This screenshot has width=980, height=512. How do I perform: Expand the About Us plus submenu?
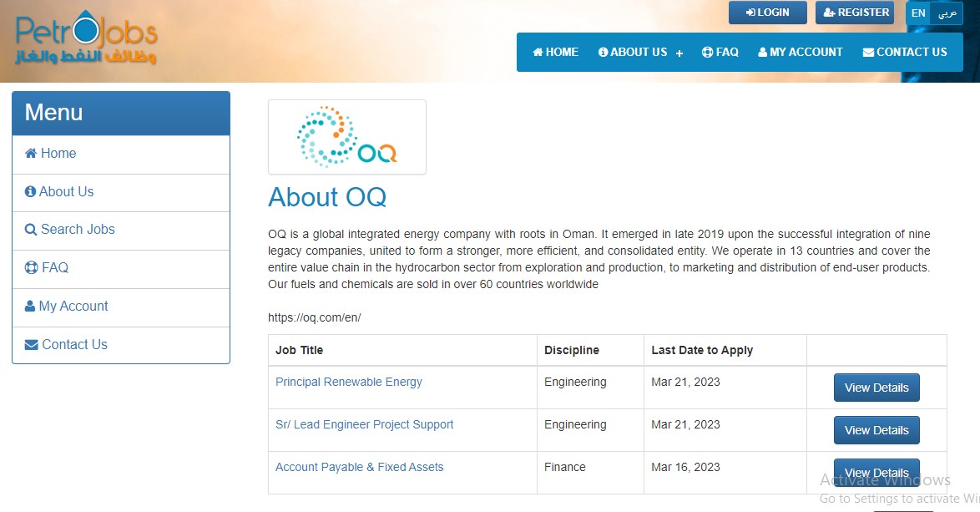point(679,53)
